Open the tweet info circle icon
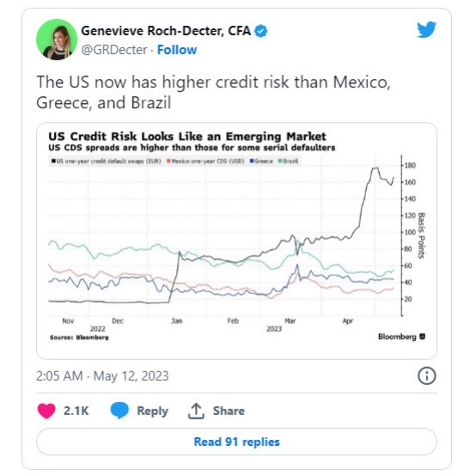This screenshot has width=476, height=476. 426,375
